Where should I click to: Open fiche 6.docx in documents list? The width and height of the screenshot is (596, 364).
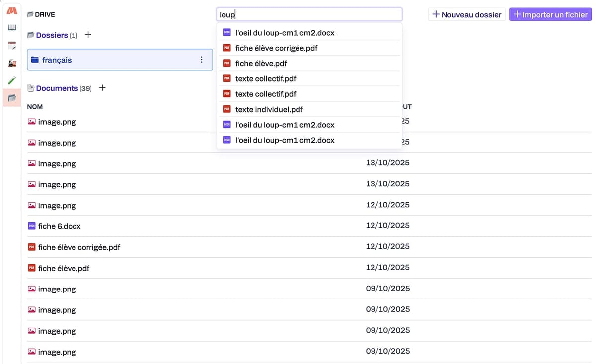point(59,226)
